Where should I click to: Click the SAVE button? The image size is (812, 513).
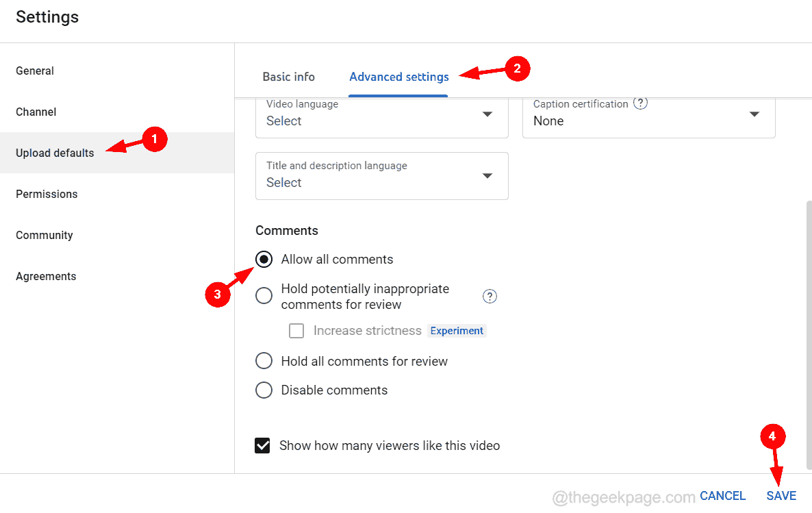pos(781,495)
